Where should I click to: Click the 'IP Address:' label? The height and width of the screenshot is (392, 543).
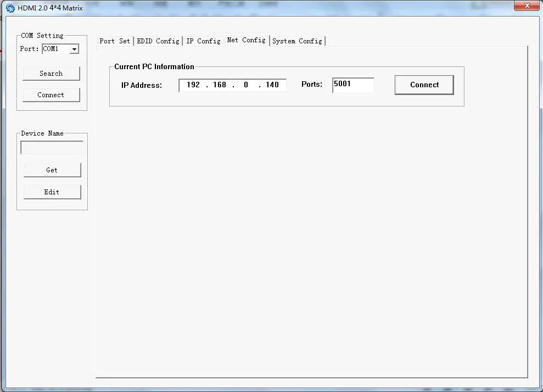pos(142,85)
